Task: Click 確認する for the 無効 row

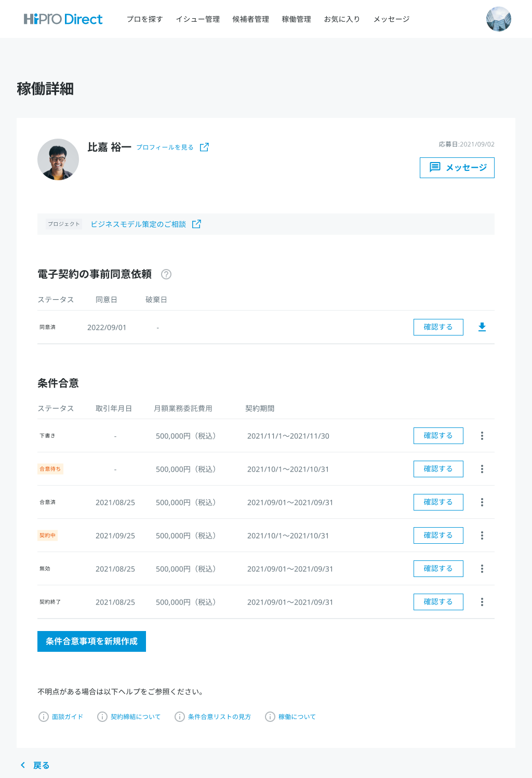Action: [438, 569]
